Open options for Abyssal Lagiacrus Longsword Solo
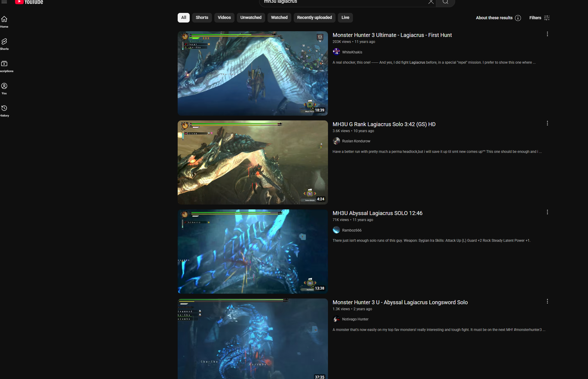Screen dimensions: 588x379 tap(547, 302)
